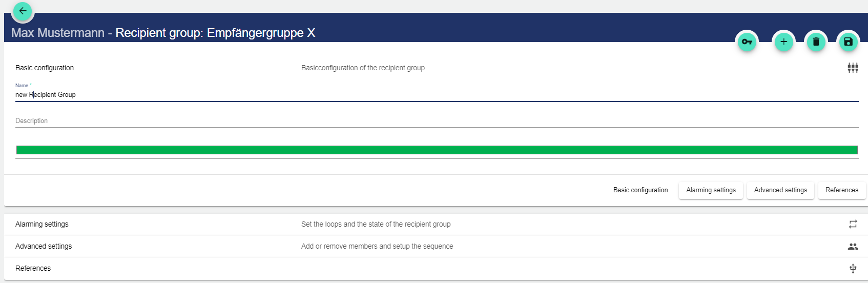Screen dimensions: 868x283
Task: Click the back arrow button
Action: 23,11
